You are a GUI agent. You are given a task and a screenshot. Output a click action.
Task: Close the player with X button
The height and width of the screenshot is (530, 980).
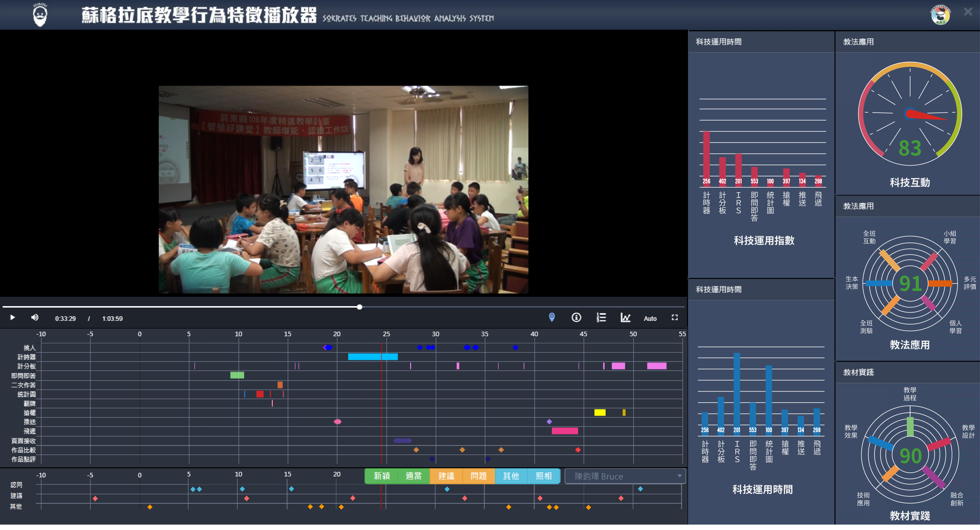(968, 12)
